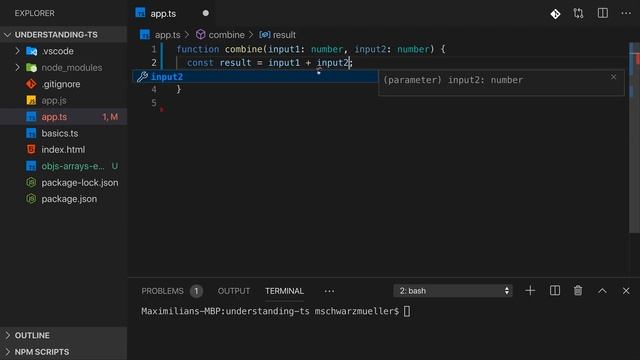The image size is (640, 360).
Task: Click the variable icon before result breadcrumb
Action: [264, 35]
